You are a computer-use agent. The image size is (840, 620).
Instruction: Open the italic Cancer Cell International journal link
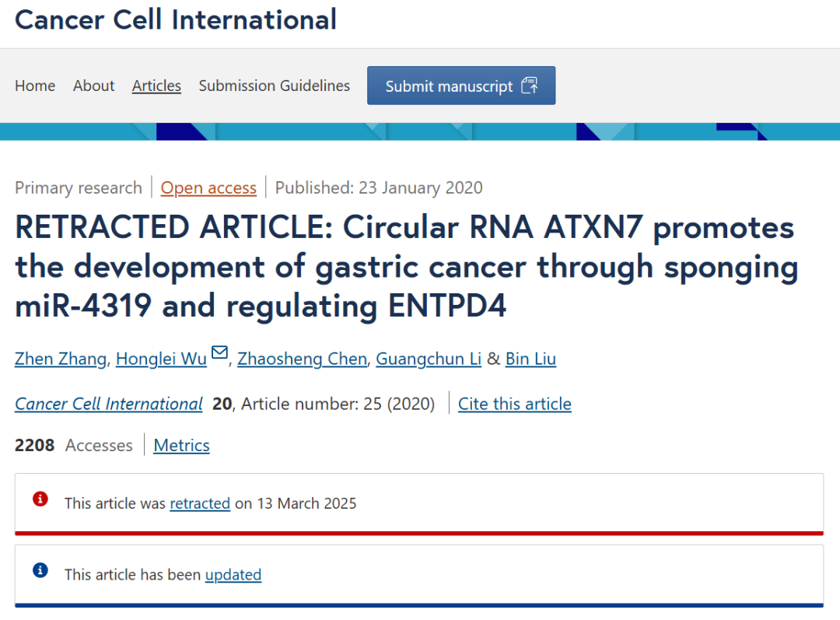pos(109,404)
